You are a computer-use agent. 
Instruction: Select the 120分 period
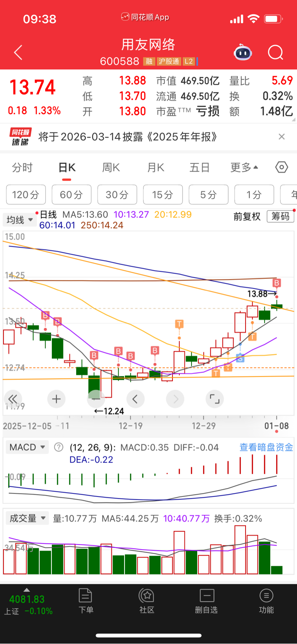point(26,194)
